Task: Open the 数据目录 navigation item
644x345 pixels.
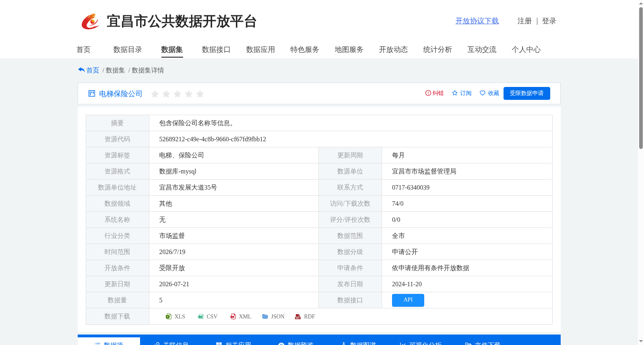Action: [128, 50]
